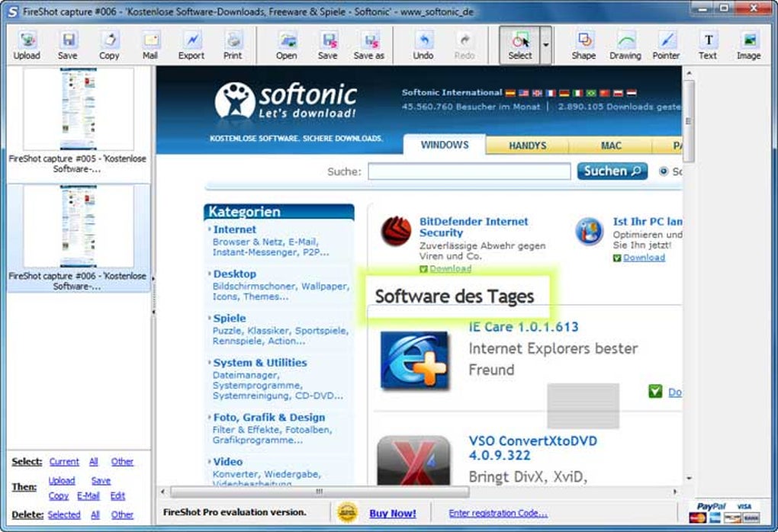Screen dimensions: 778x532
Task: Pick the Text tool
Action: click(x=708, y=46)
